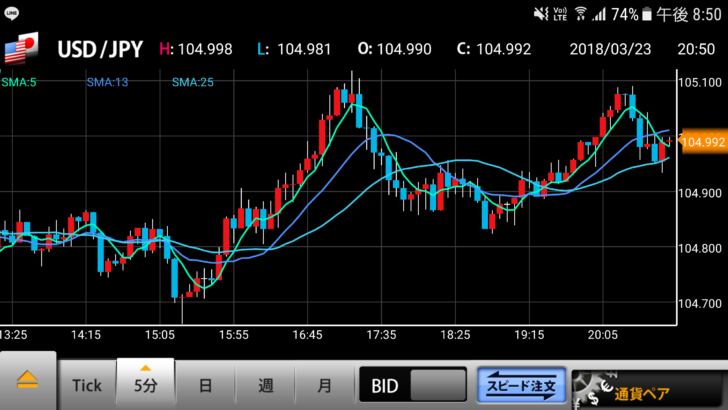Open 通貨ペア currency pair list
The width and height of the screenshot is (728, 410).
pyautogui.click(x=650, y=384)
